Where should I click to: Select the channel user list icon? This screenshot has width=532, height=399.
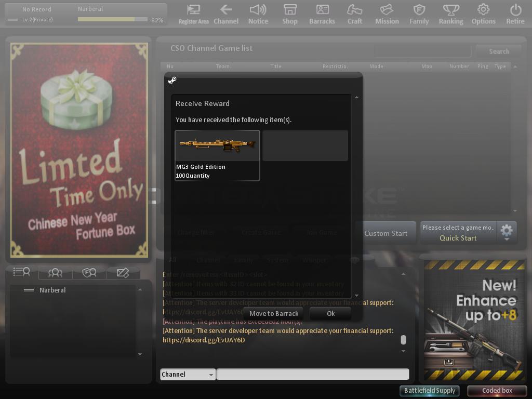(x=22, y=272)
